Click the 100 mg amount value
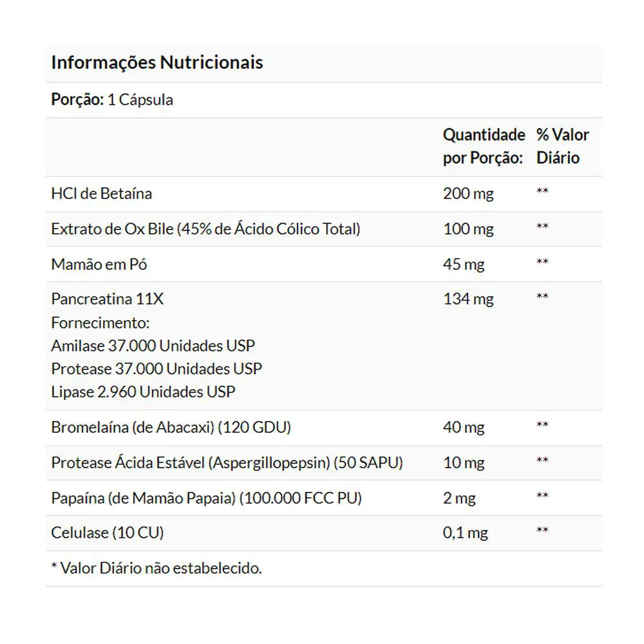 click(468, 229)
